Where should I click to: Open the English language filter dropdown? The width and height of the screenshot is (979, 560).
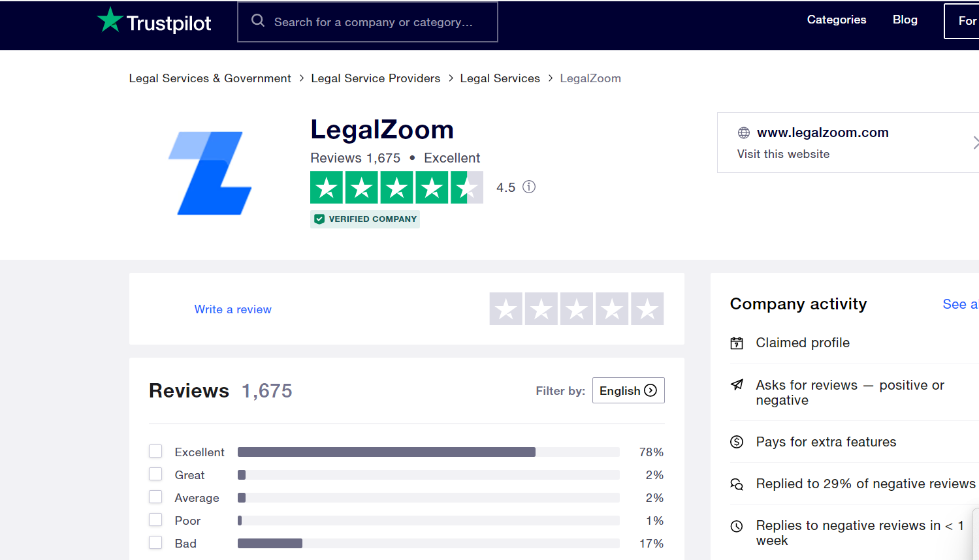(x=628, y=390)
